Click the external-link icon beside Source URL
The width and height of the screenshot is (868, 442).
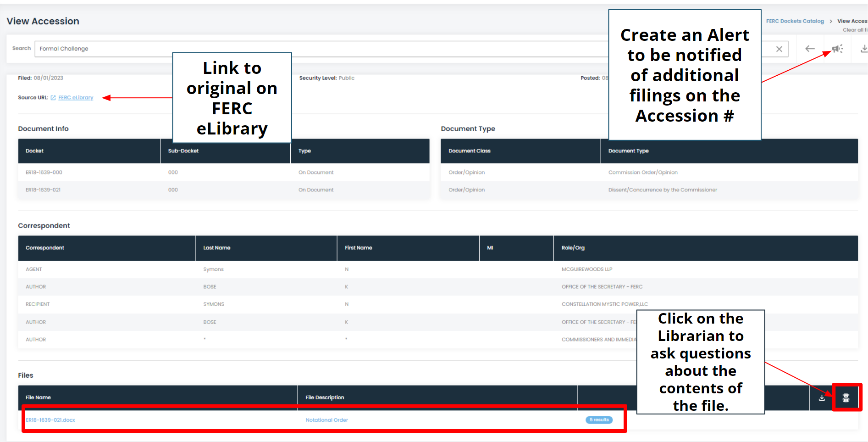pos(53,98)
